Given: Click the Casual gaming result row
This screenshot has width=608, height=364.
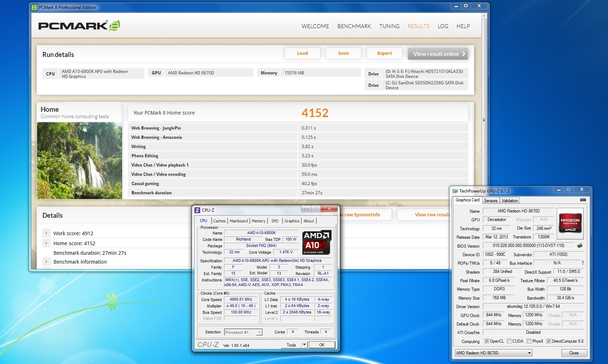Looking at the screenshot, I should 298,184.
